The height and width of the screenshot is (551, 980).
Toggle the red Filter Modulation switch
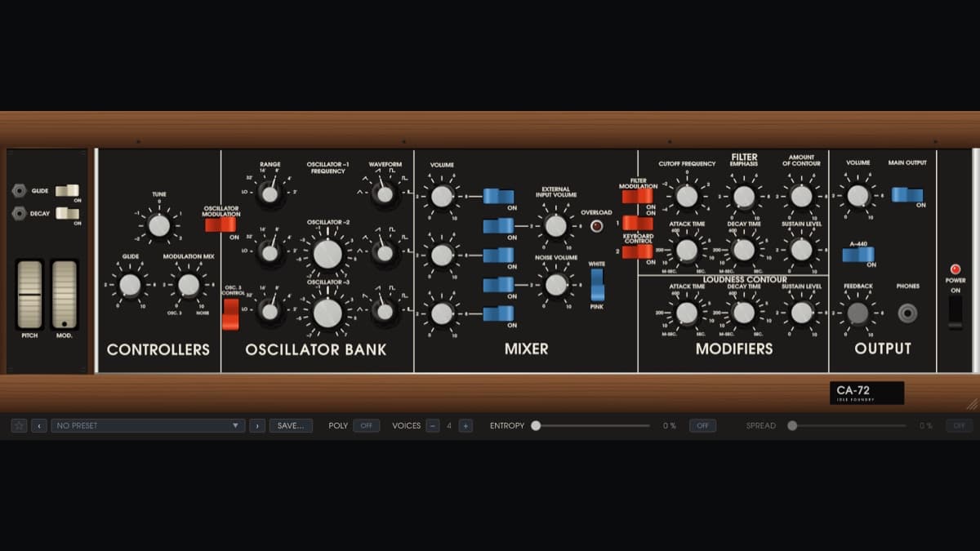pyautogui.click(x=637, y=196)
